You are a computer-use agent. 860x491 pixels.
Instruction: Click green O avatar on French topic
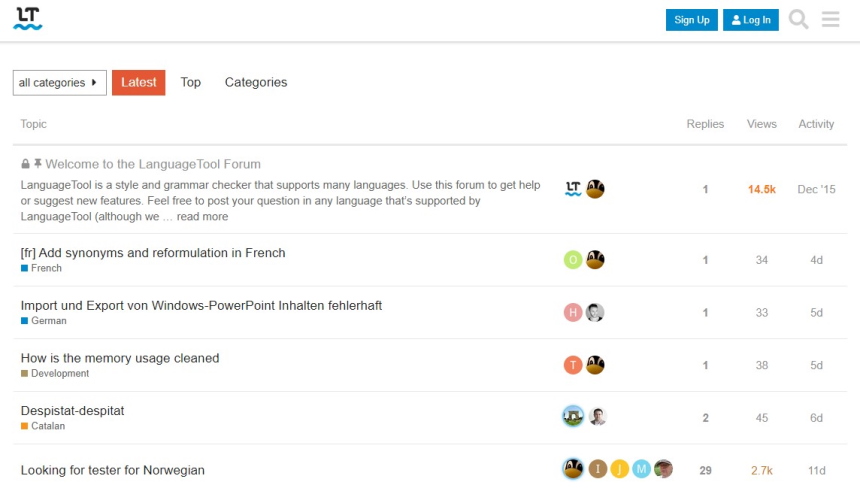click(x=573, y=259)
